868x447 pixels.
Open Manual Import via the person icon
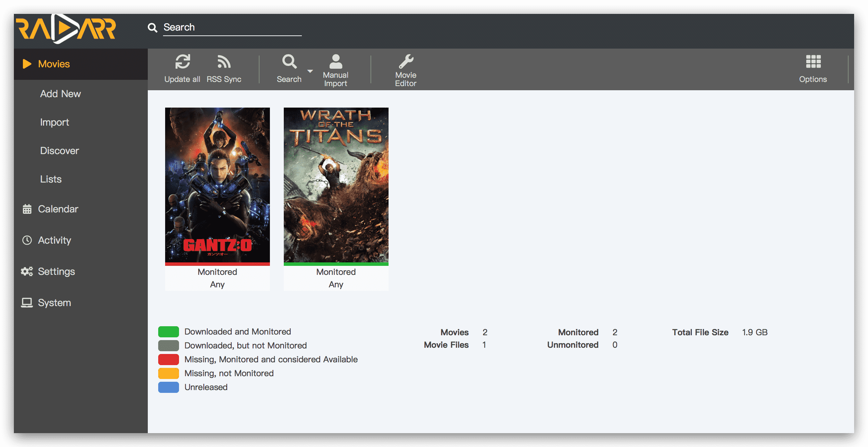(x=336, y=61)
